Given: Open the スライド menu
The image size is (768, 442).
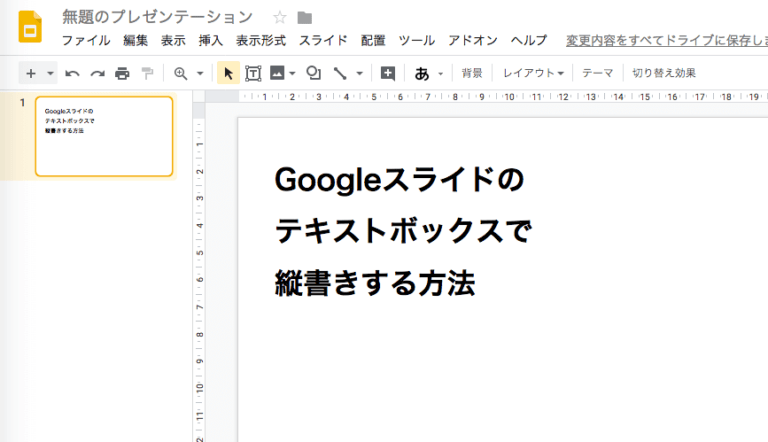Looking at the screenshot, I should coord(323,40).
